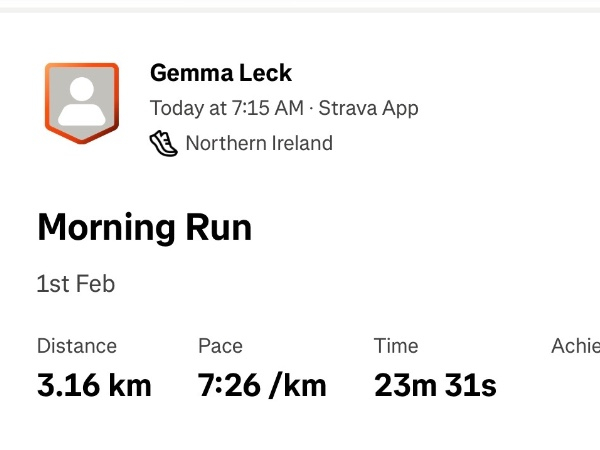Click the Distance stat label

coord(77,346)
